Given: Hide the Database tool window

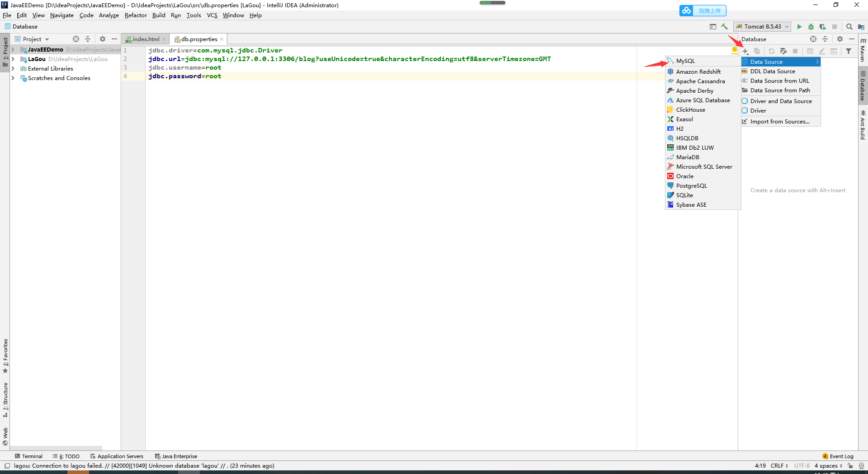Looking at the screenshot, I should click(852, 39).
